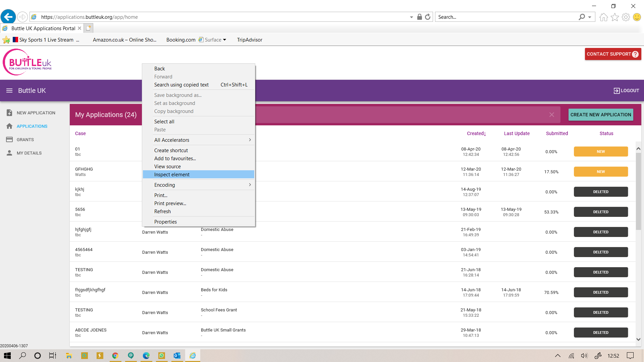Open the Surface bookmark dropdown

[x=224, y=40]
